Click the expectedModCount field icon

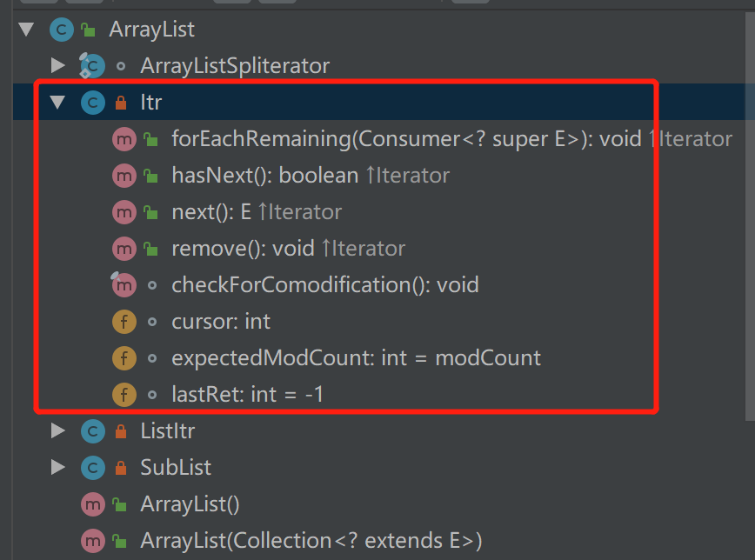124,358
